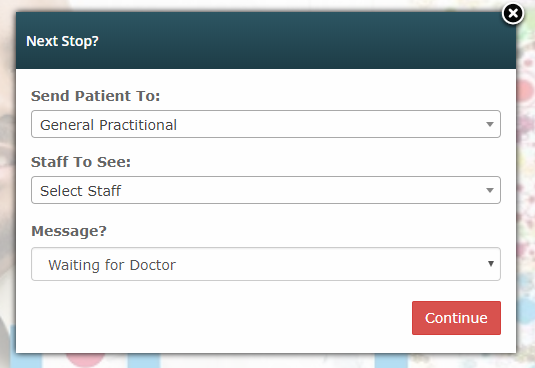Click the arrow on Send Patient To dropdown
The width and height of the screenshot is (535, 368).
click(490, 124)
